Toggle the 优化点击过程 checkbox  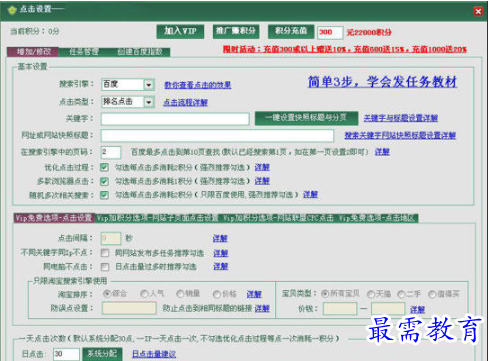click(104, 167)
